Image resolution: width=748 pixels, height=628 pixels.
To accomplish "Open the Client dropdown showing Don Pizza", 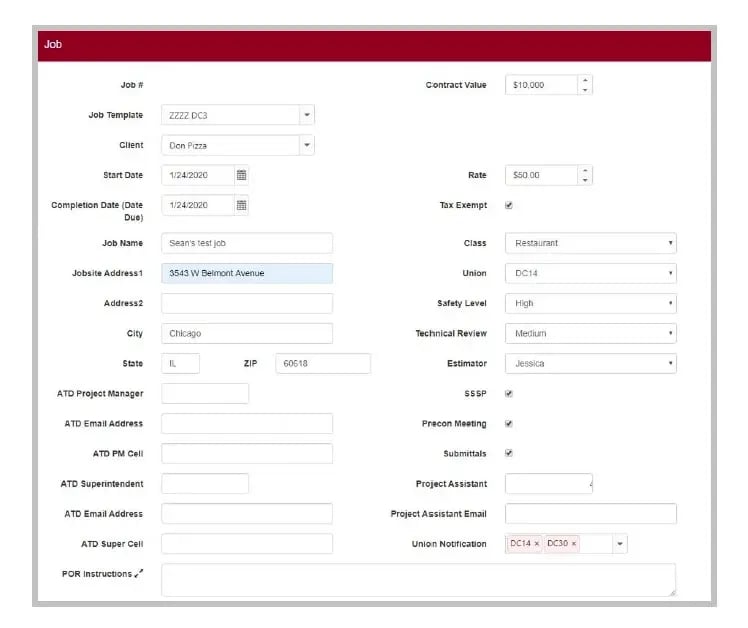I will [307, 145].
